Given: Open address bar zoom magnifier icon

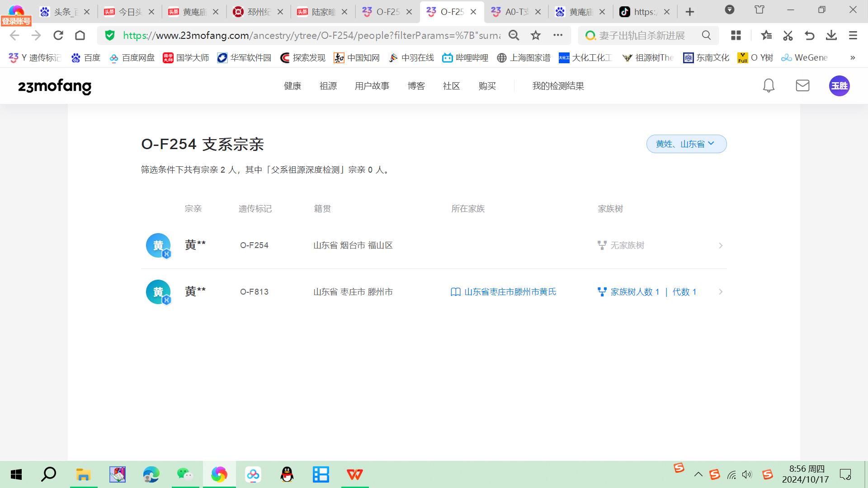Looking at the screenshot, I should [514, 35].
